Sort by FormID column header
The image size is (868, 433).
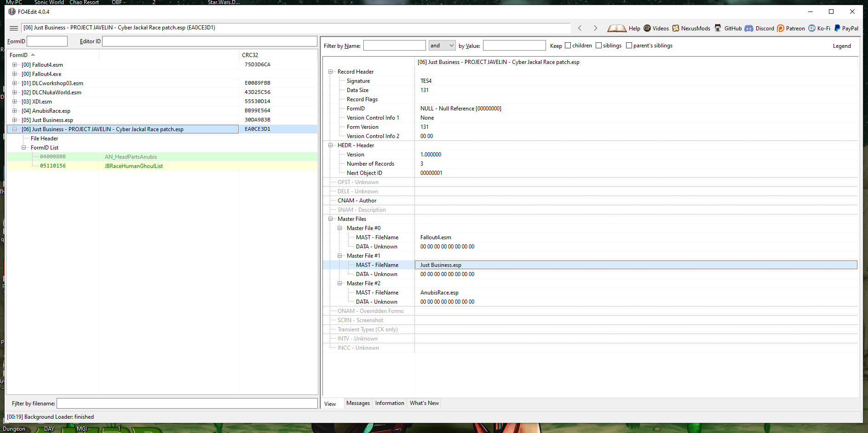[x=53, y=55]
